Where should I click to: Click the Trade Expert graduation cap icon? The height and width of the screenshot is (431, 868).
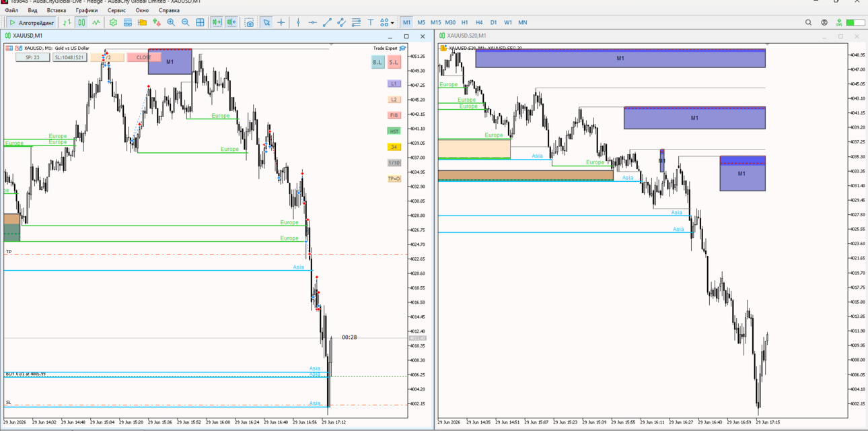[x=403, y=48]
